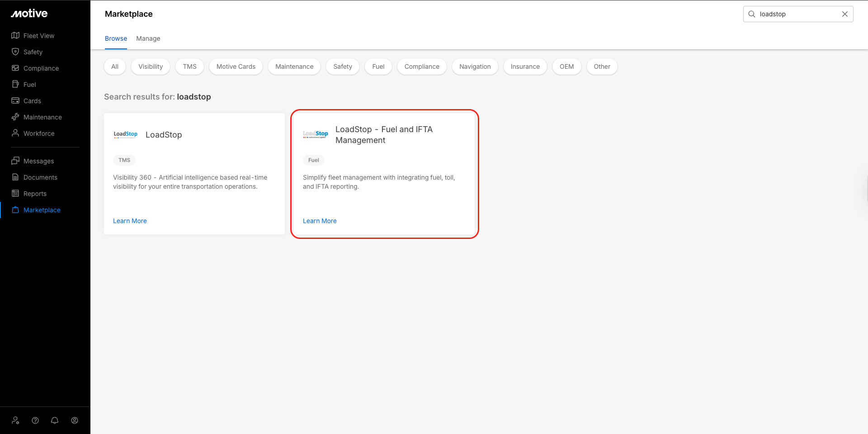This screenshot has height=434, width=868.
Task: Show All marketplace categories
Action: click(x=115, y=67)
